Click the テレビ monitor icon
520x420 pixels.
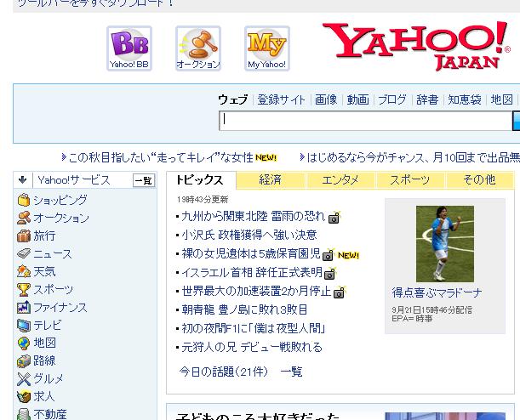tap(24, 326)
